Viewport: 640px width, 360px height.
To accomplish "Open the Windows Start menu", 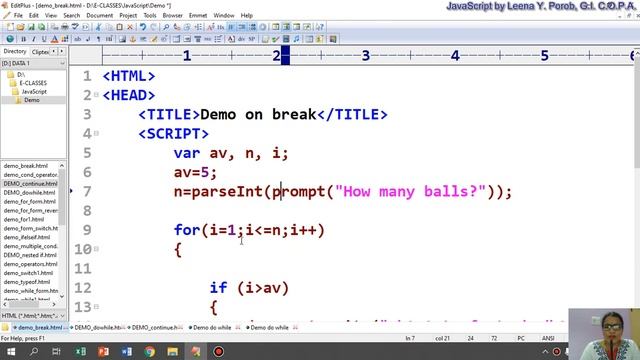I will point(11,351).
